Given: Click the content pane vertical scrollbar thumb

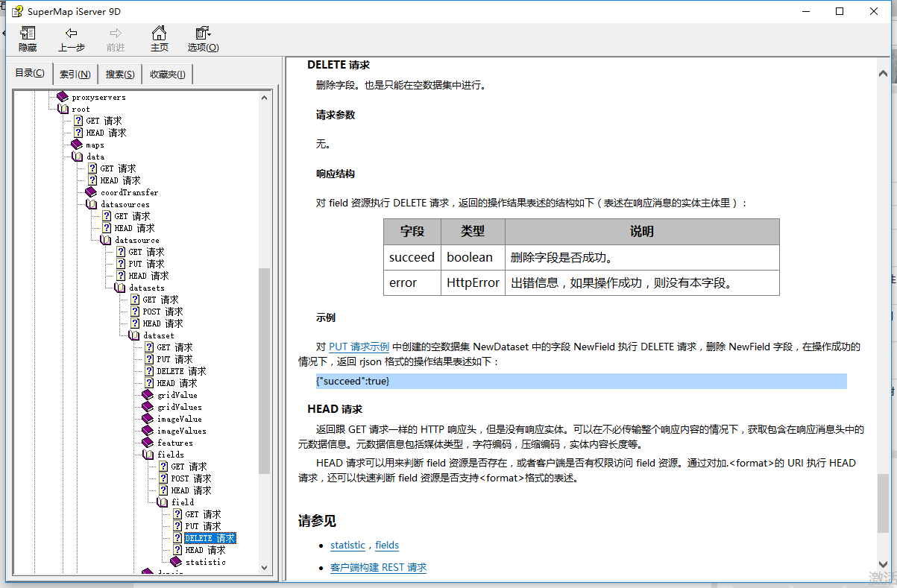Looking at the screenshot, I should [x=883, y=503].
